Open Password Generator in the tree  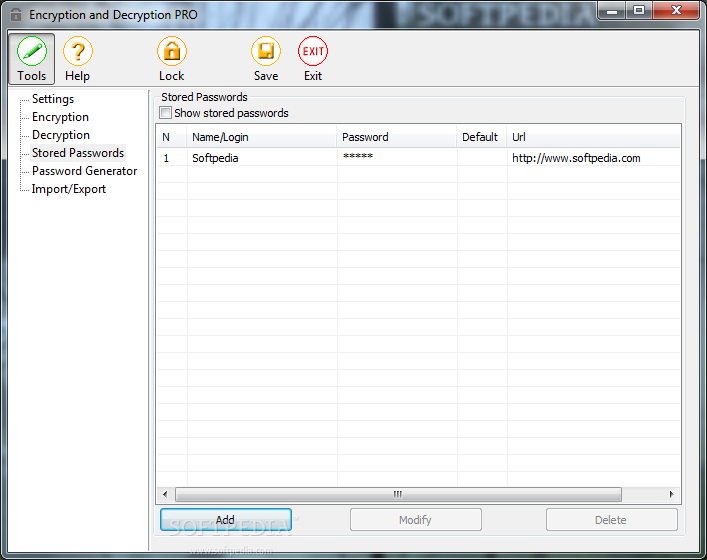84,171
